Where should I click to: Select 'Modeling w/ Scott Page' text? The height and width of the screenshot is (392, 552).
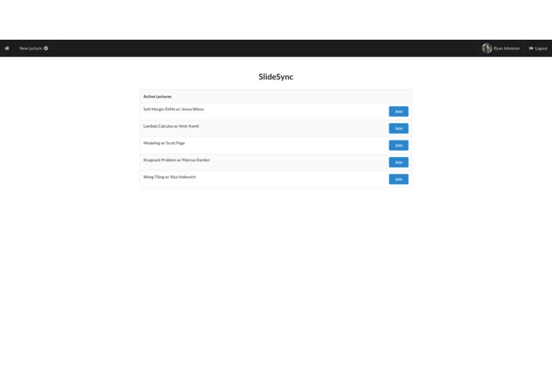(x=164, y=143)
